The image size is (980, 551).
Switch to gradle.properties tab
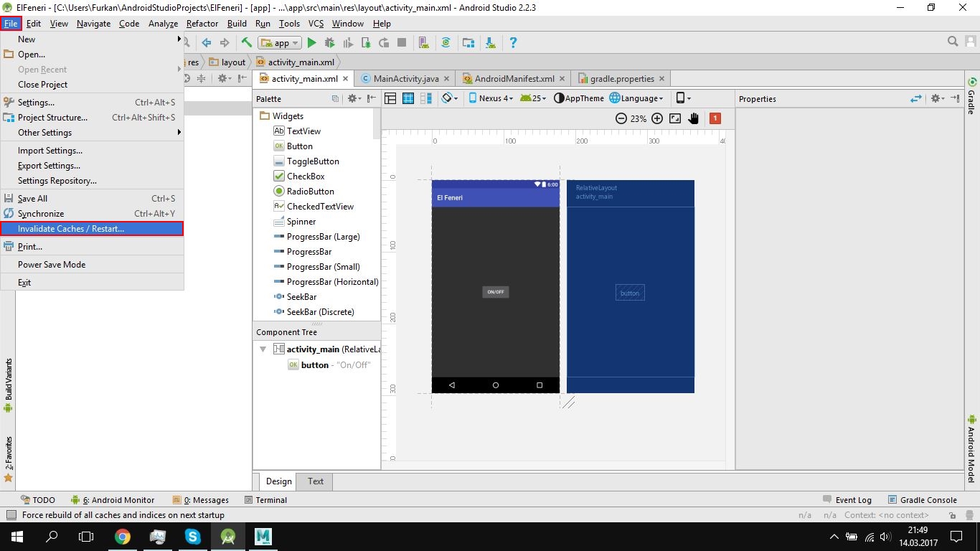pyautogui.click(x=622, y=79)
